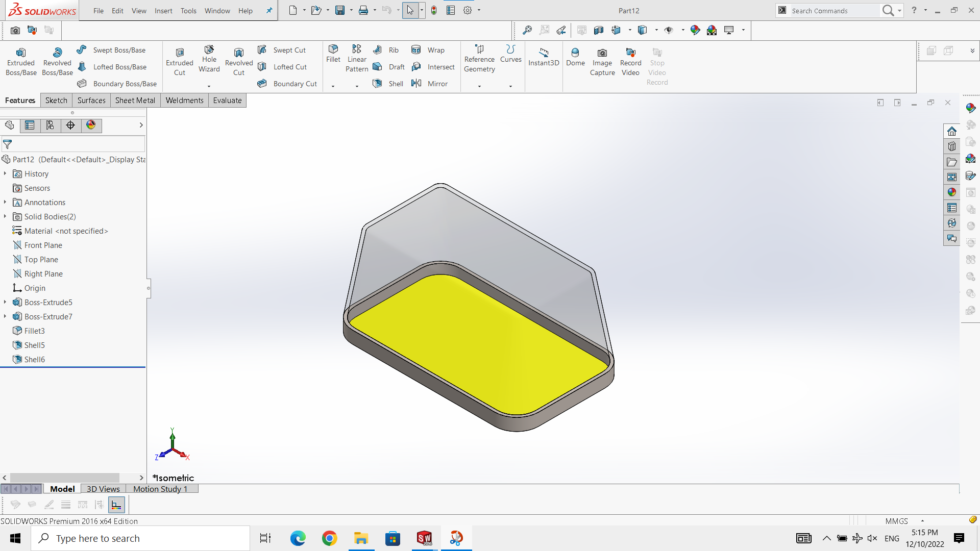The height and width of the screenshot is (551, 980).
Task: Open the Reference Geometry tool
Action: point(479,59)
